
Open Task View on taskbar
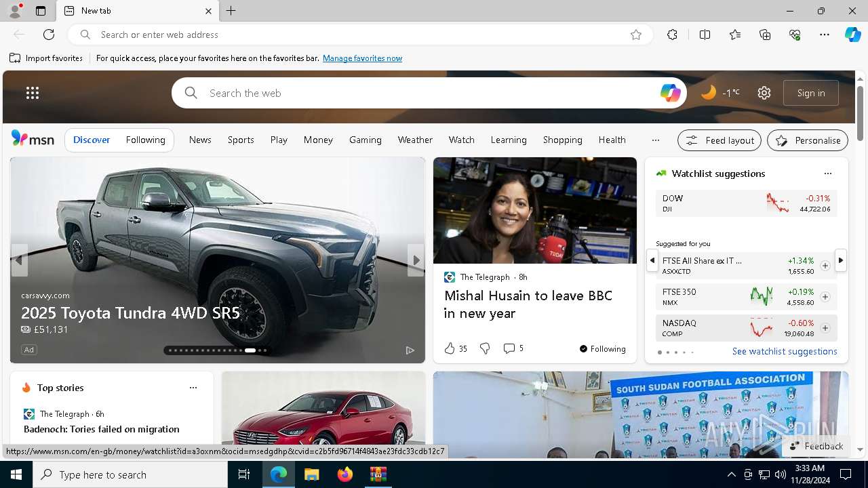(244, 474)
